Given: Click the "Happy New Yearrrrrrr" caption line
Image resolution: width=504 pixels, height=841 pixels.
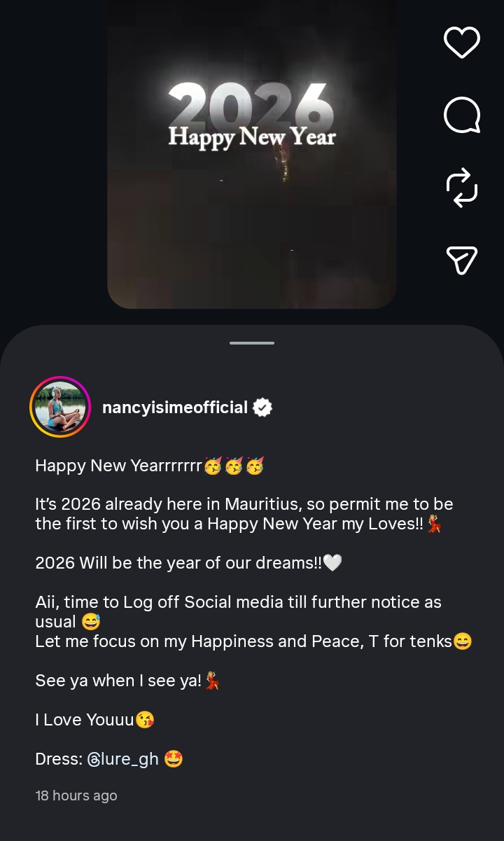Looking at the screenshot, I should pos(119,466).
